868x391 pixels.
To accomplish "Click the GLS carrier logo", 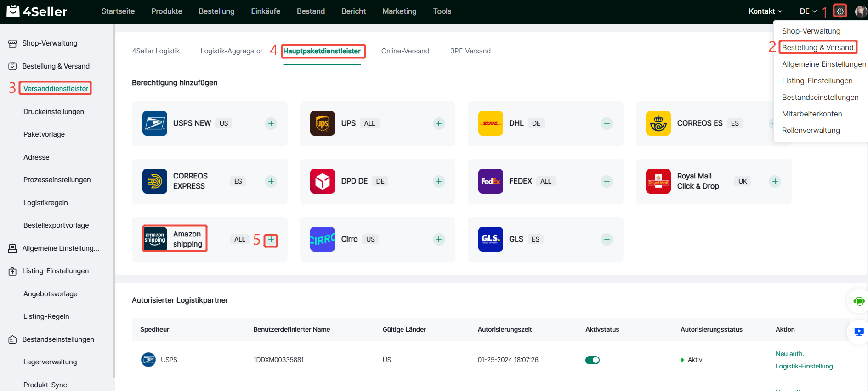I will point(491,239).
